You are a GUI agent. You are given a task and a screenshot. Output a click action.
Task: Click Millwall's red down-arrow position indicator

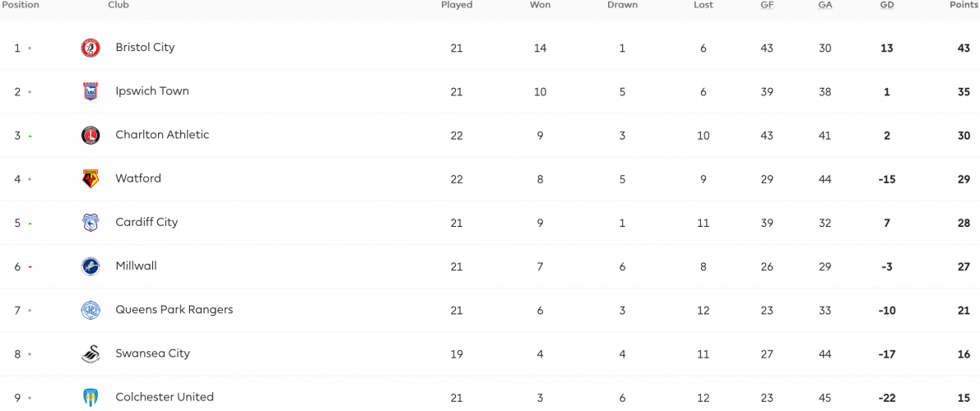pyautogui.click(x=30, y=267)
